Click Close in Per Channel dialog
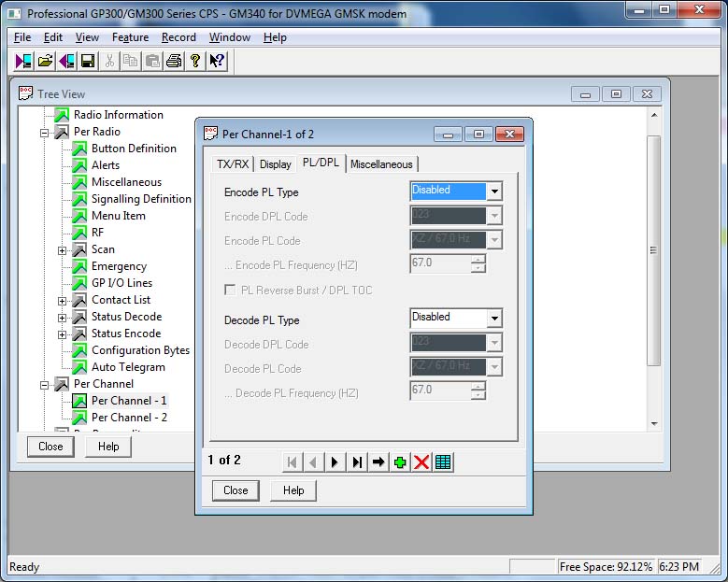Image resolution: width=728 pixels, height=582 pixels. [236, 490]
